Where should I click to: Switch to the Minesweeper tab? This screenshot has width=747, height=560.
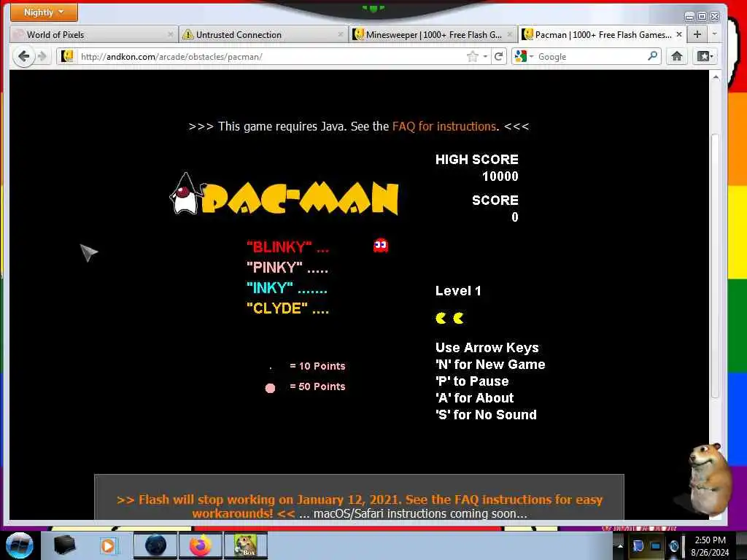(433, 34)
